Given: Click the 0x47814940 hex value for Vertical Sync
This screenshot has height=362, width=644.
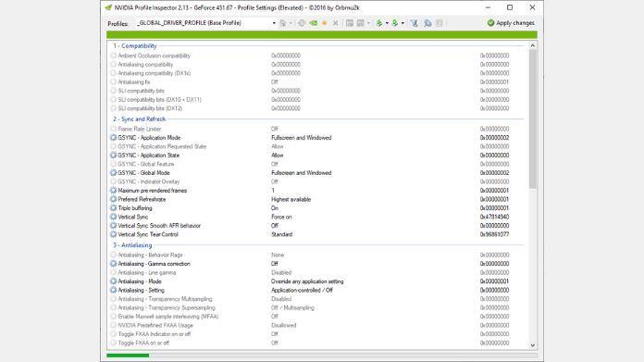Looking at the screenshot, I should coord(494,217).
